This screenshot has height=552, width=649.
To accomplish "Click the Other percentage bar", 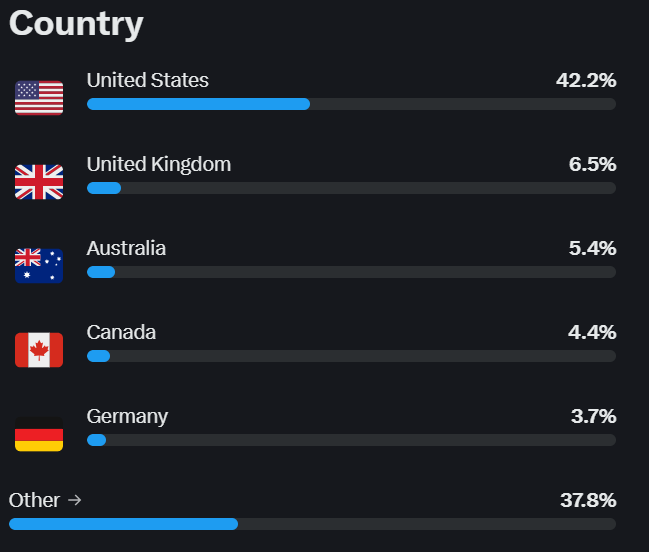I will coord(312,524).
